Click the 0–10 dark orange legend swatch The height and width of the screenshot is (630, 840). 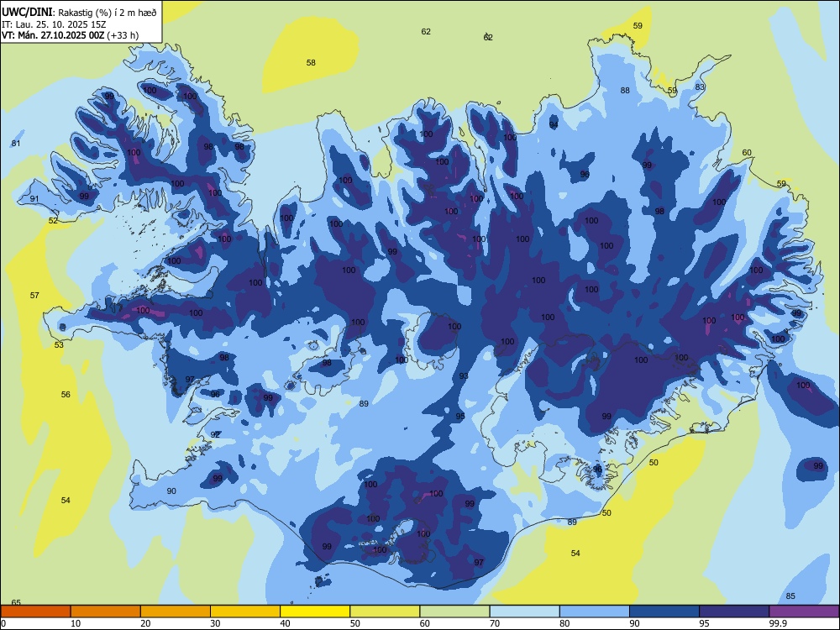(35, 612)
